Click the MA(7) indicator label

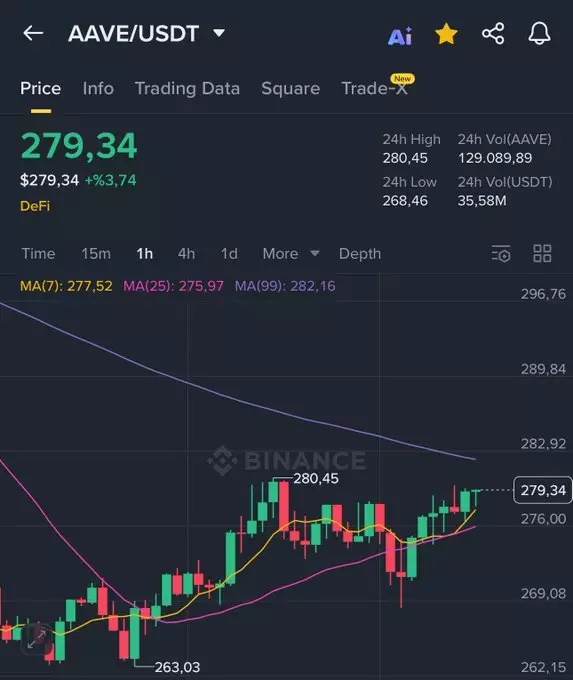point(66,286)
